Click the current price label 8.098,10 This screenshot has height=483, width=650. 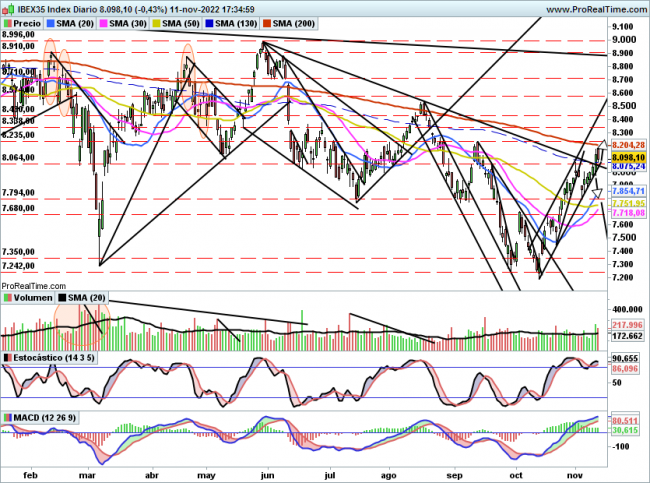(625, 157)
